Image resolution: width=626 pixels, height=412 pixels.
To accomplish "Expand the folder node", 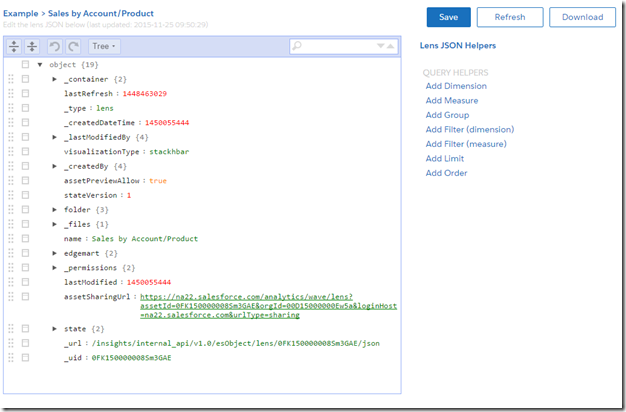I will click(x=54, y=210).
